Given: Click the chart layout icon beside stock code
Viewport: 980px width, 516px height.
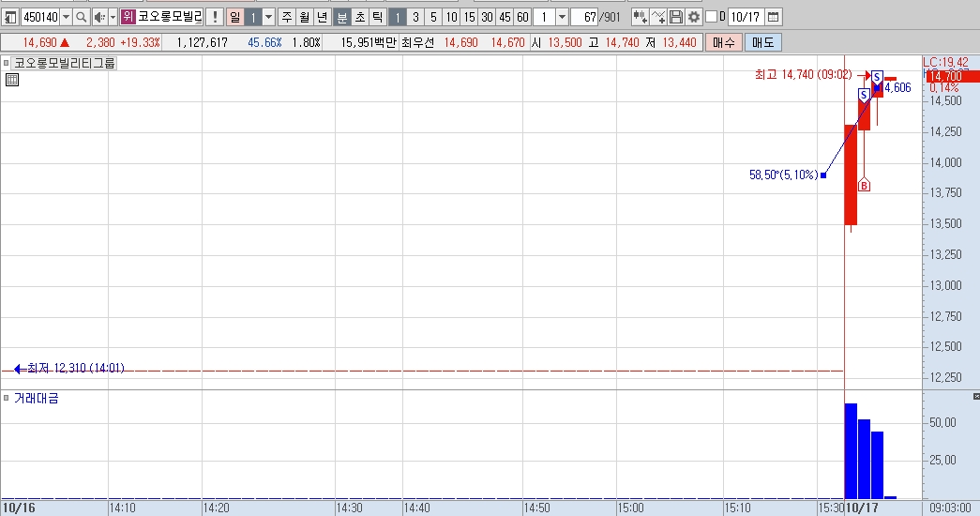Looking at the screenshot, I should pos(10,17).
